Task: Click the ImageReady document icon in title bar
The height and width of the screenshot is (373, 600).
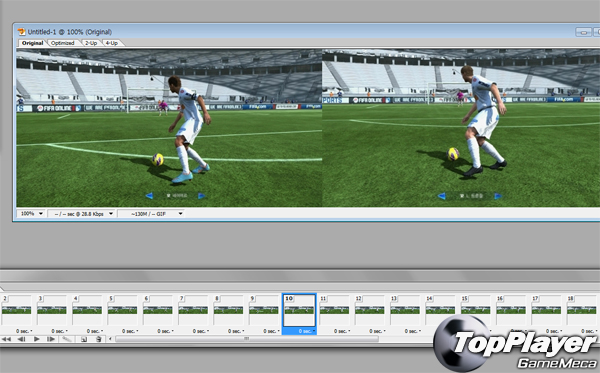Action: tap(21, 32)
